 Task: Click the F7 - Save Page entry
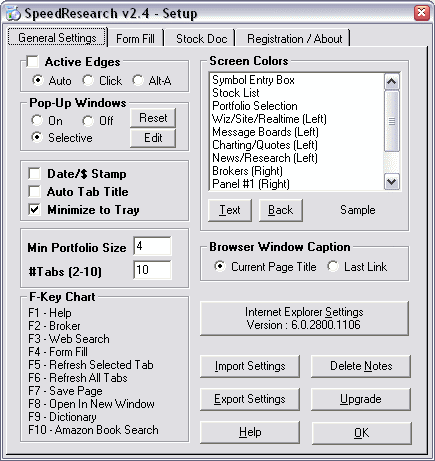point(65,391)
